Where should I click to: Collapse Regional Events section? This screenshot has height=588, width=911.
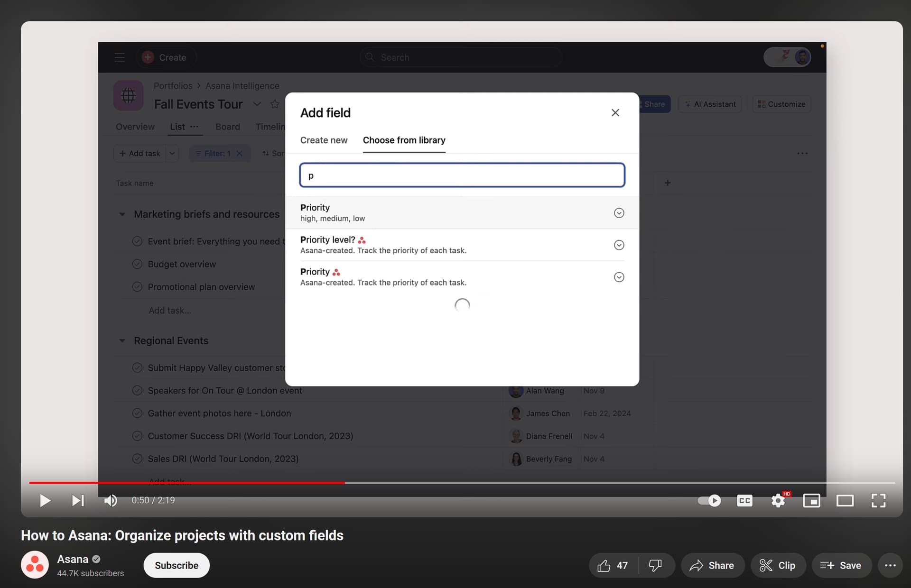point(122,341)
